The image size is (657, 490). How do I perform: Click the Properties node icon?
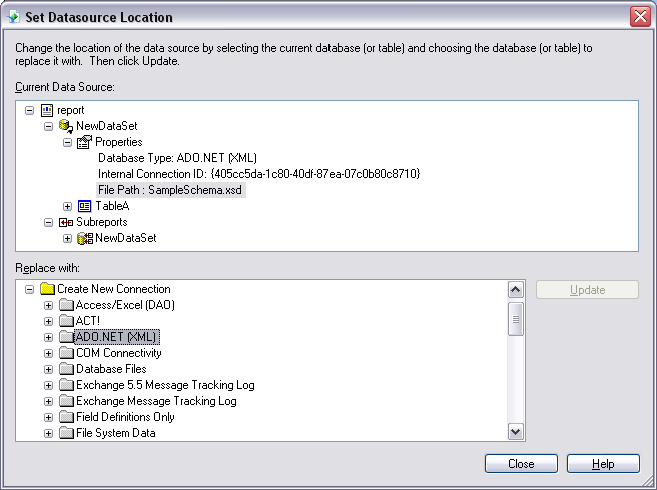point(84,142)
